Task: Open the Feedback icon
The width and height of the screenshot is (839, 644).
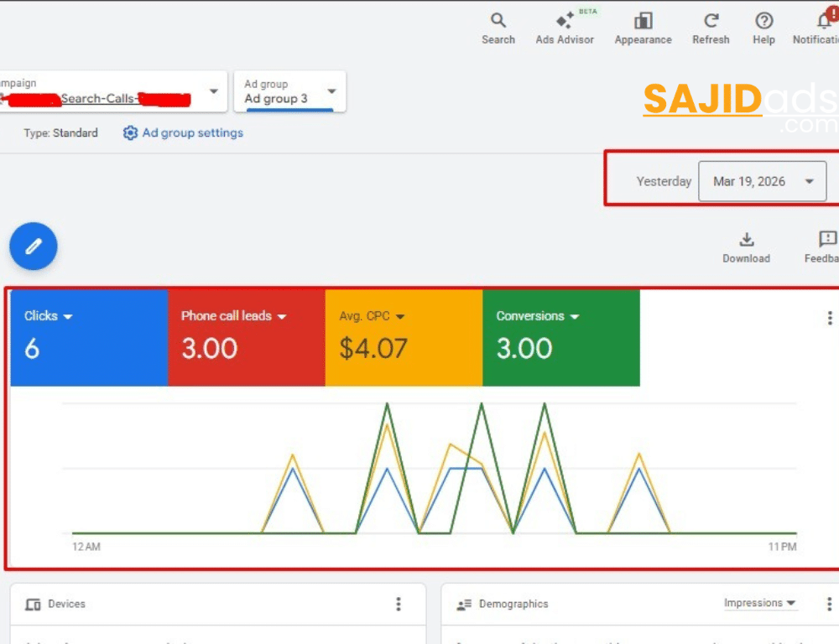Action: [827, 241]
